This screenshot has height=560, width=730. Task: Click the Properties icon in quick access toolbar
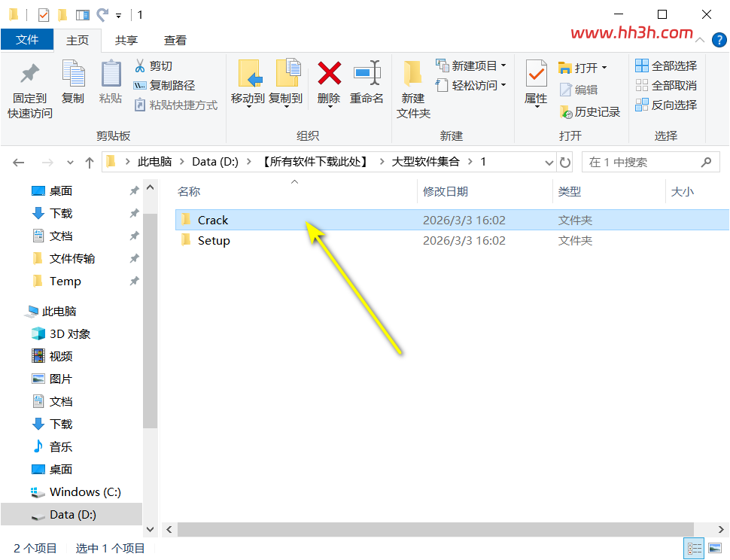coord(44,15)
